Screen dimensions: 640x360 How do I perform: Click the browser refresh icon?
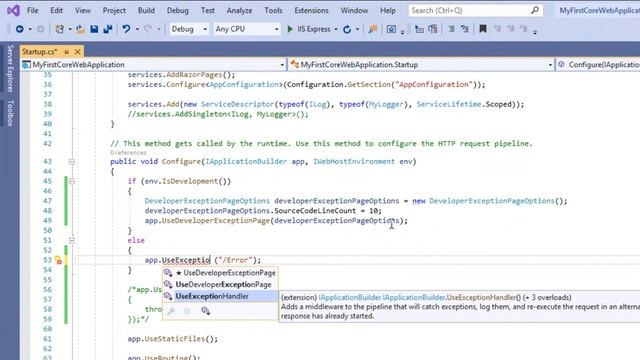347,29
